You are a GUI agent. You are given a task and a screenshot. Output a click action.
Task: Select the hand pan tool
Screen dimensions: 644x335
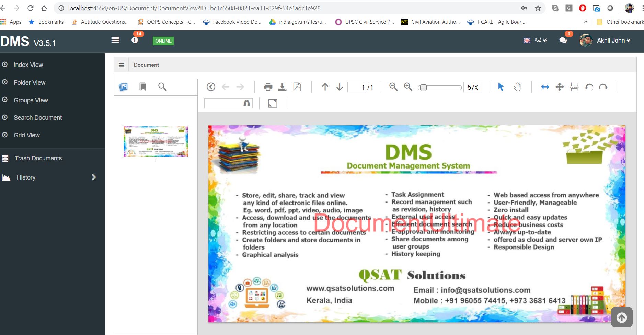[517, 87]
